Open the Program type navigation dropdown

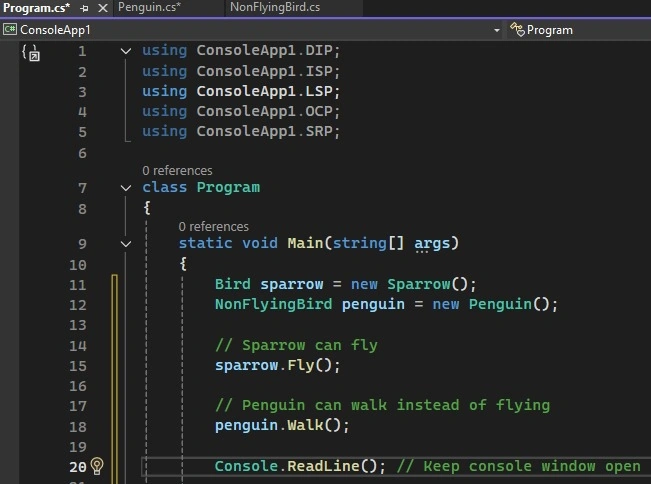pos(579,30)
